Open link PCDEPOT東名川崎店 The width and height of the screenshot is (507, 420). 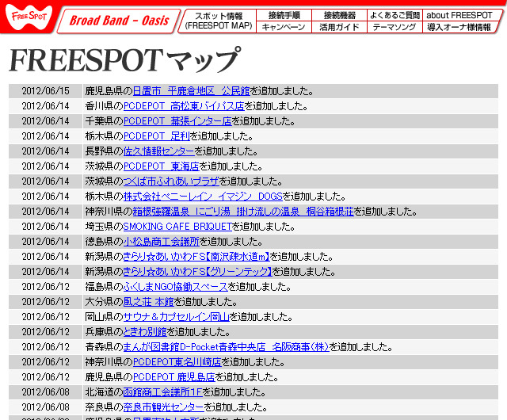point(177,362)
